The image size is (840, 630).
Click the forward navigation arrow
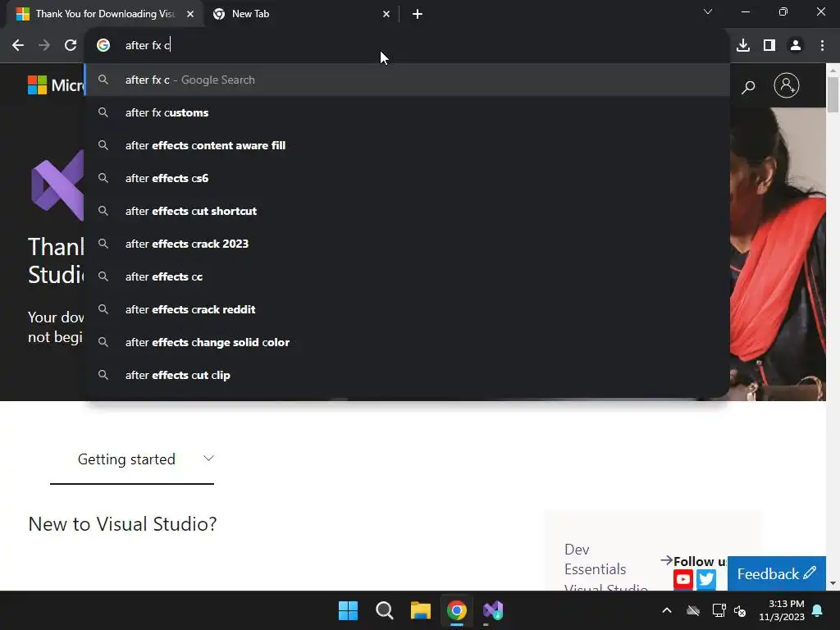44,46
